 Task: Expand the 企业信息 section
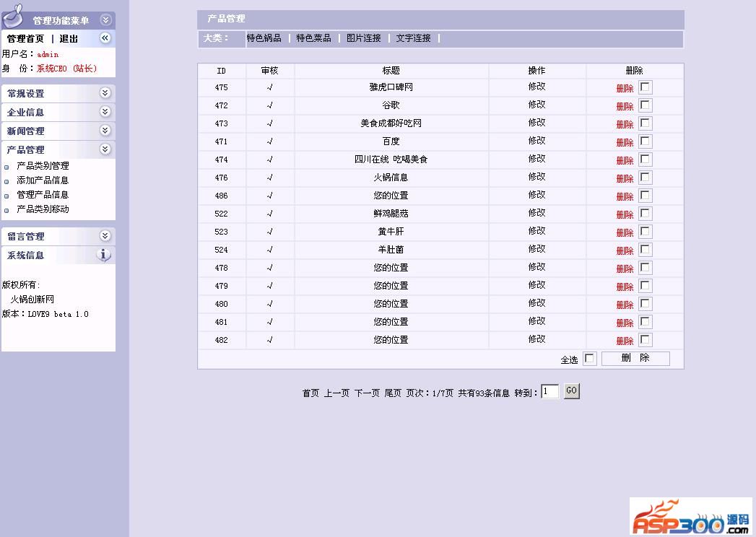click(105, 112)
